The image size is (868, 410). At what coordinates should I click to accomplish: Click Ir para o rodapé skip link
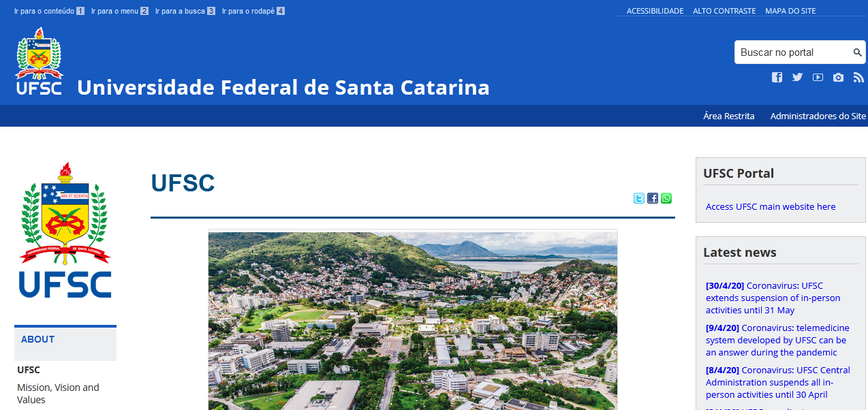tap(253, 11)
